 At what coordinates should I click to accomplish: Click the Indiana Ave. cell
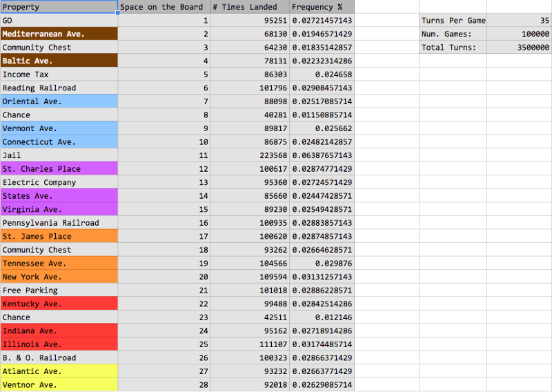[59, 331]
